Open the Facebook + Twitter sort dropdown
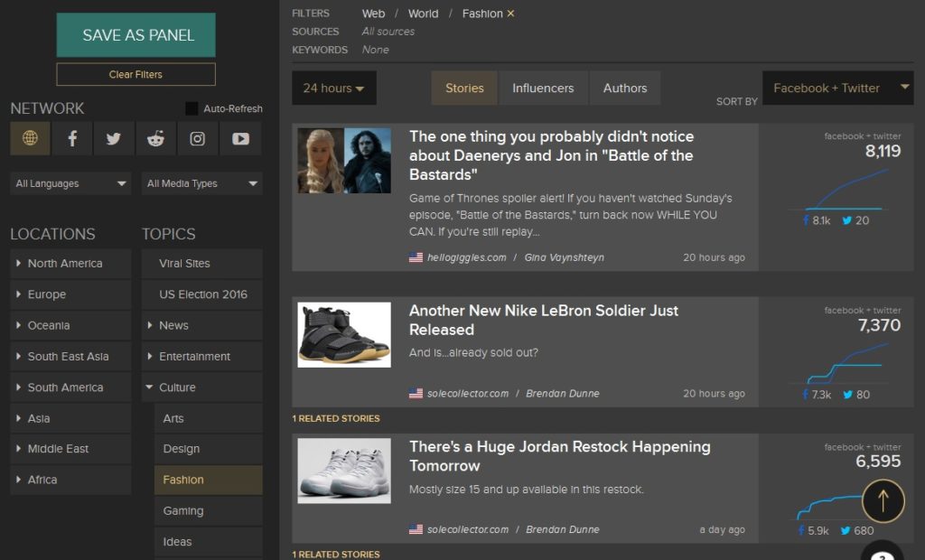This screenshot has width=925, height=560. click(x=836, y=88)
